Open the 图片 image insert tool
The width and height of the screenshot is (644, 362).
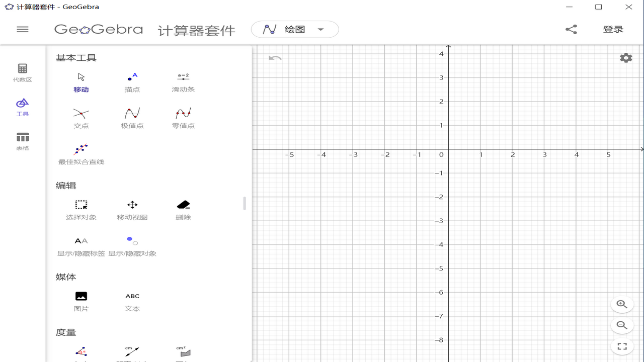[x=81, y=301]
